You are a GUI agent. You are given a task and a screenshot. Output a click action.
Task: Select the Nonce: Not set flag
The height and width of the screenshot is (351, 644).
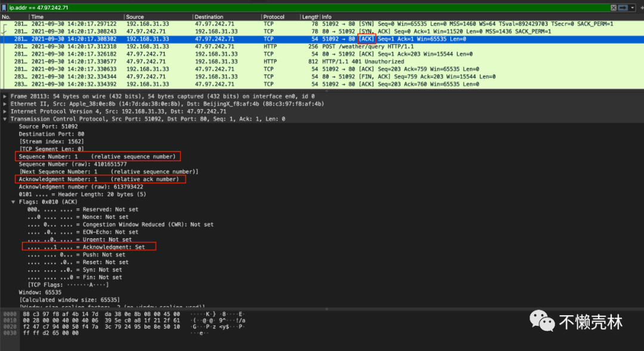click(78, 217)
